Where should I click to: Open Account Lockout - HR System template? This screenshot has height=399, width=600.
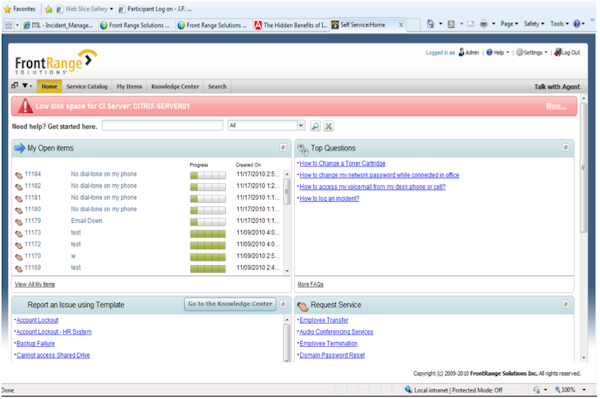[54, 332]
